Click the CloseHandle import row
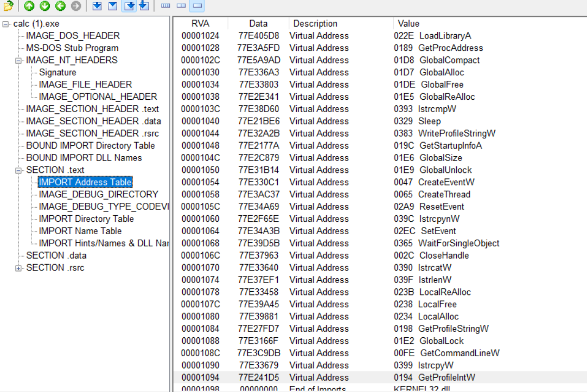Image resolution: width=587 pixels, height=392 pixels. (x=380, y=255)
